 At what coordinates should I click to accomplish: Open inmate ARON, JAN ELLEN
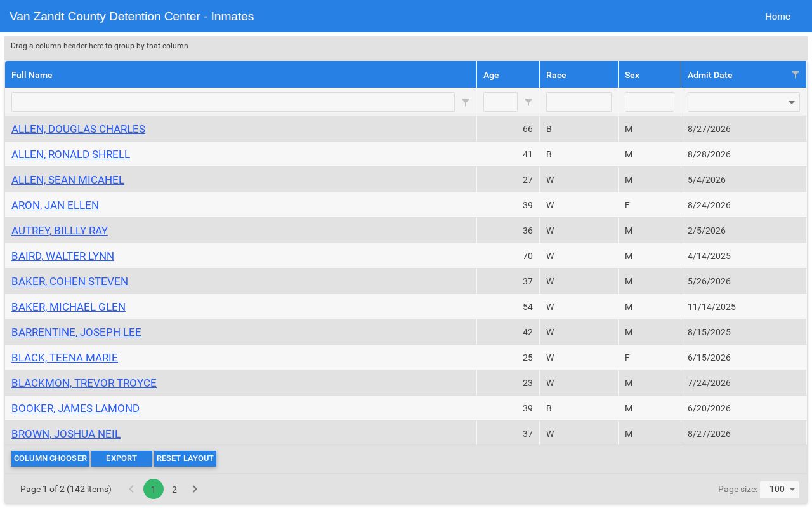pyautogui.click(x=55, y=205)
